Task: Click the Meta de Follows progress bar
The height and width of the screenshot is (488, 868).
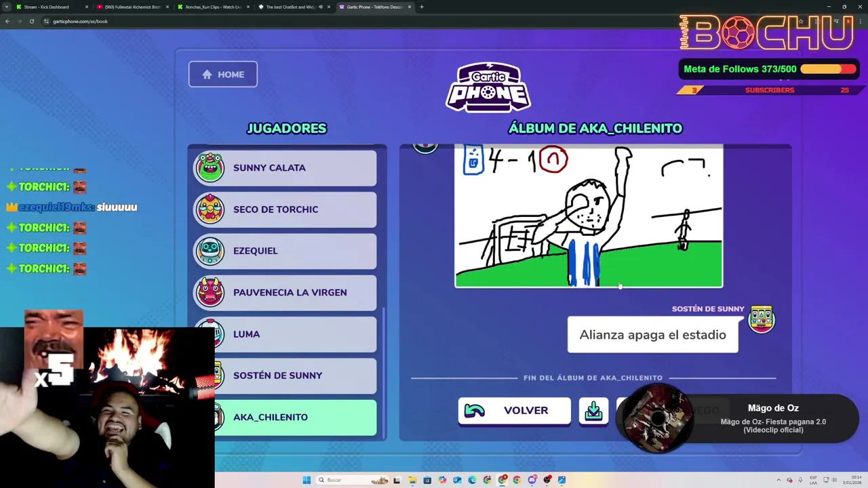Action: click(x=828, y=69)
